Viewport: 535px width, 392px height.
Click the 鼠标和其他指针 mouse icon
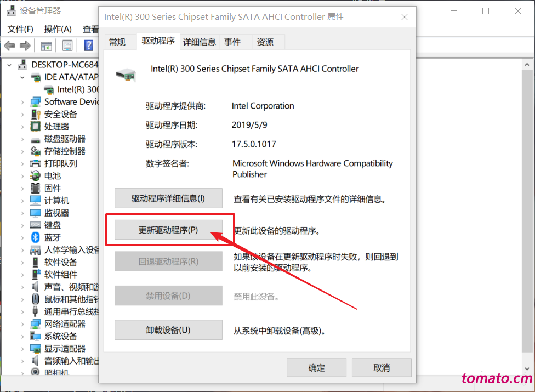[x=36, y=299]
